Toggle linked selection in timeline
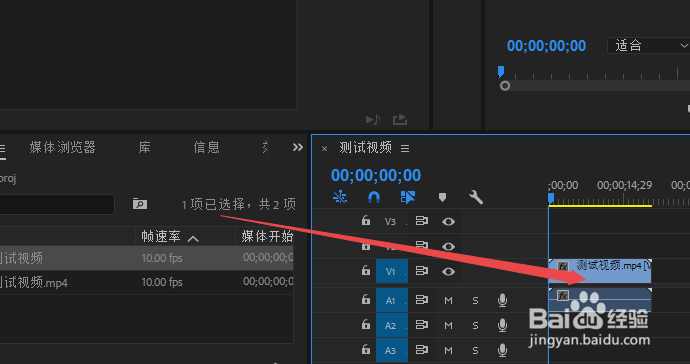The height and width of the screenshot is (364, 690). (x=408, y=197)
